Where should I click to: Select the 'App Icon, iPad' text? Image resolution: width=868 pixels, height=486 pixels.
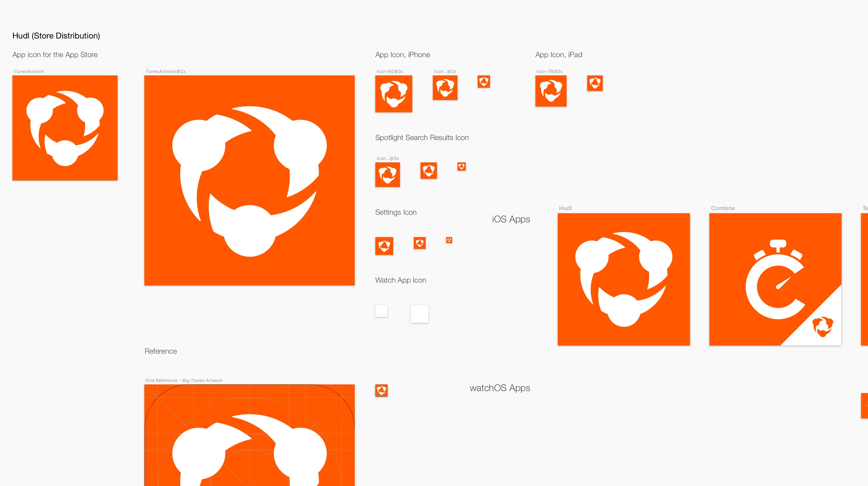tap(559, 55)
